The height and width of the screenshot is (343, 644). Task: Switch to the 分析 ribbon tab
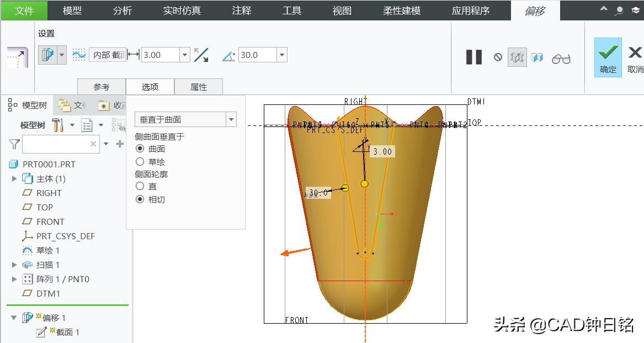point(123,10)
